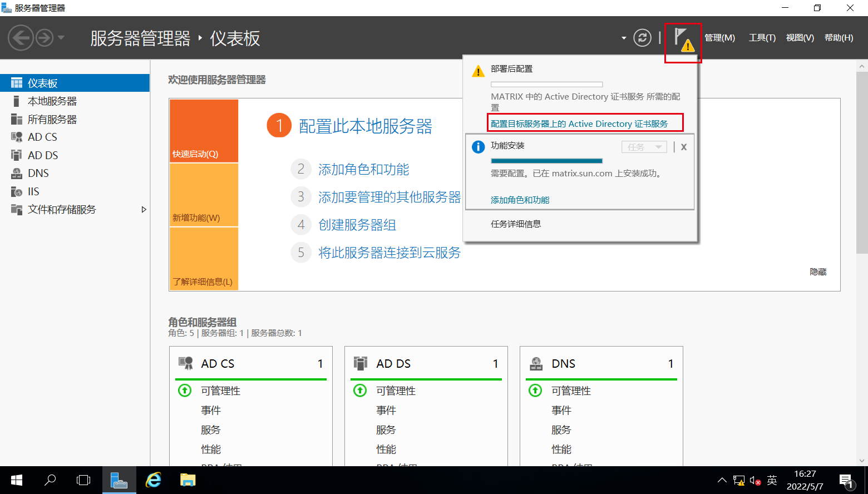This screenshot has width=868, height=494.
Task: Click 添加要管理的其他服务器 link
Action: [389, 197]
